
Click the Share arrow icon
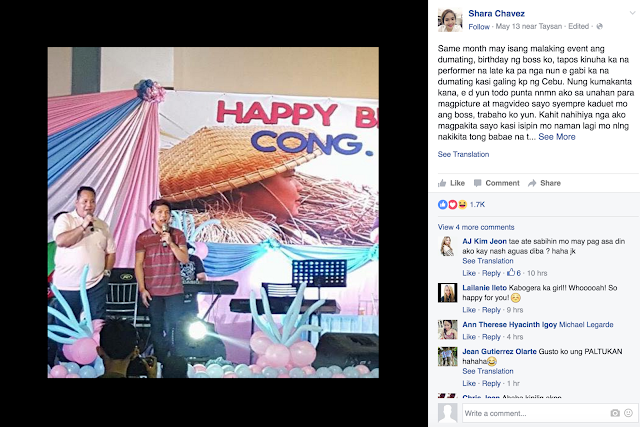point(532,183)
